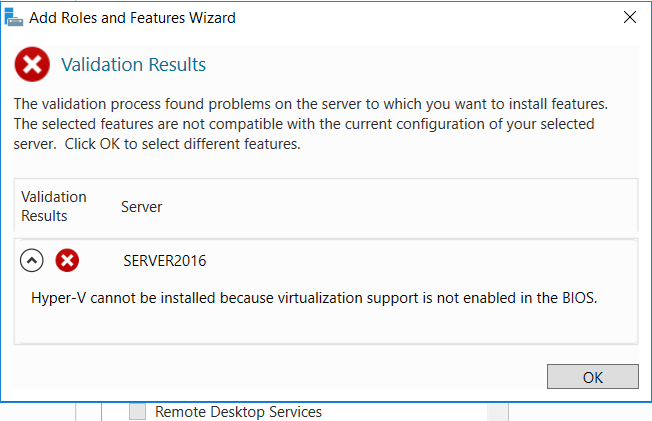Click OK to dismiss the validation results
The image size is (652, 421).
pyautogui.click(x=593, y=377)
